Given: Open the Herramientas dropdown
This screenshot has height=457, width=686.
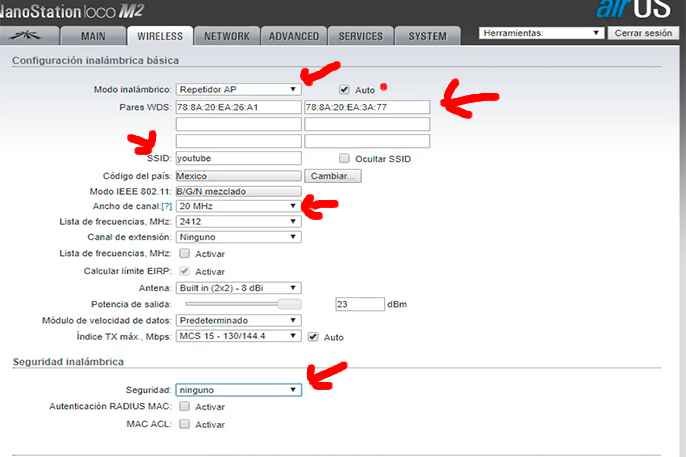Looking at the screenshot, I should [541, 33].
